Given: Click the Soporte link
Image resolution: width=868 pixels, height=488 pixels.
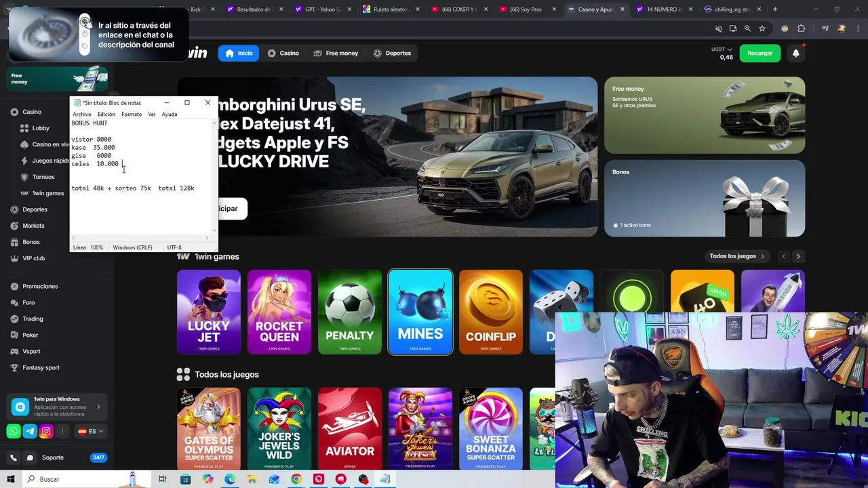Looking at the screenshot, I should coord(53,457).
